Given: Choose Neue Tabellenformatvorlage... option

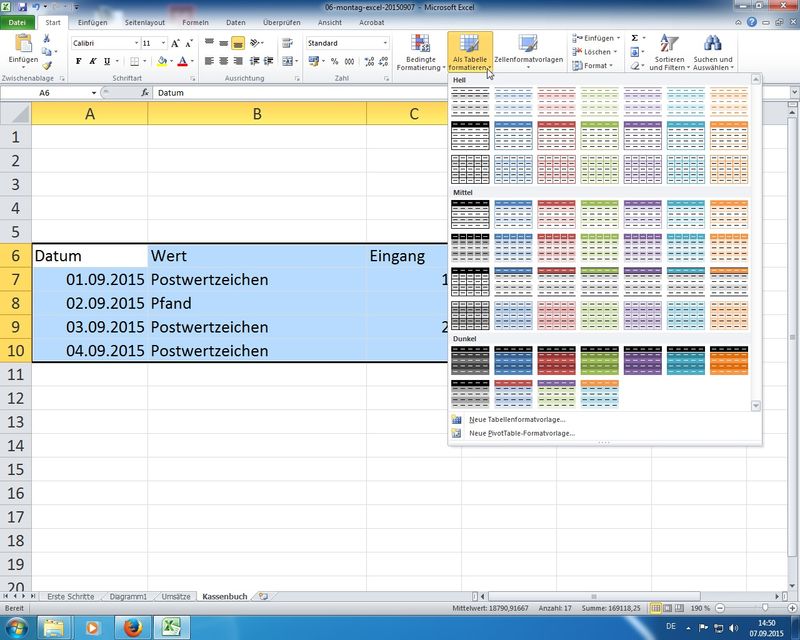Looking at the screenshot, I should pos(520,419).
